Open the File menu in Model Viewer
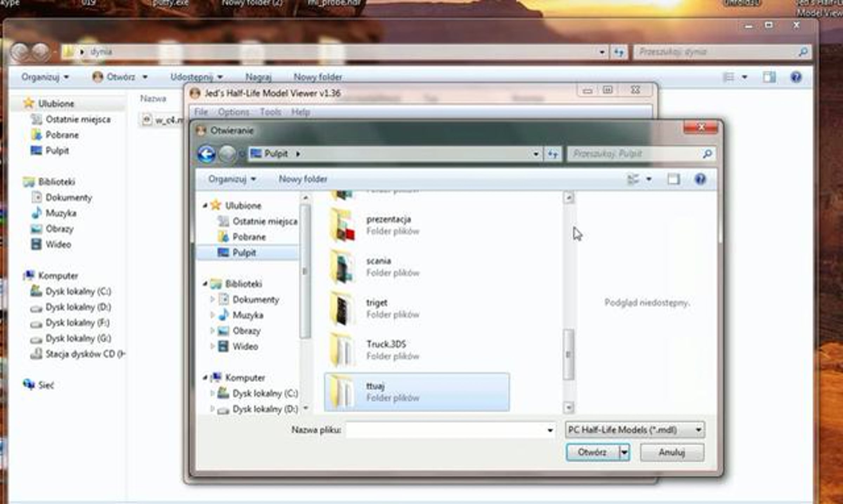The height and width of the screenshot is (504, 843). (201, 112)
